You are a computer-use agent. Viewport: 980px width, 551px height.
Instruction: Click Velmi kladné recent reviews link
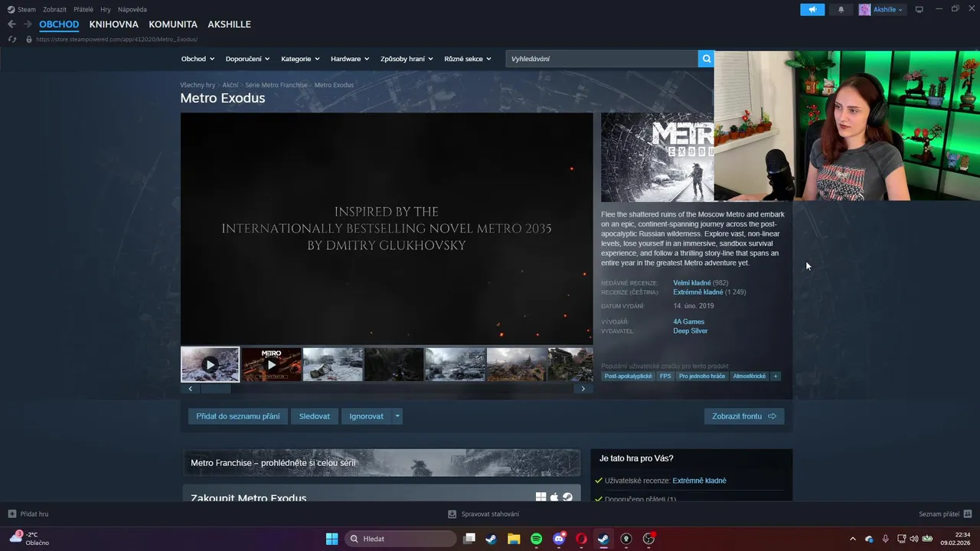click(x=692, y=283)
